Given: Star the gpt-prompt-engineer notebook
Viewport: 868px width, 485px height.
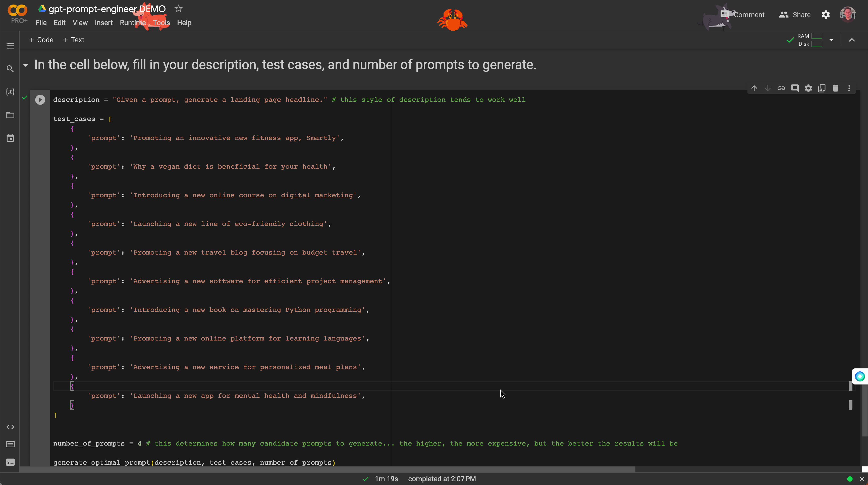Looking at the screenshot, I should tap(178, 9).
